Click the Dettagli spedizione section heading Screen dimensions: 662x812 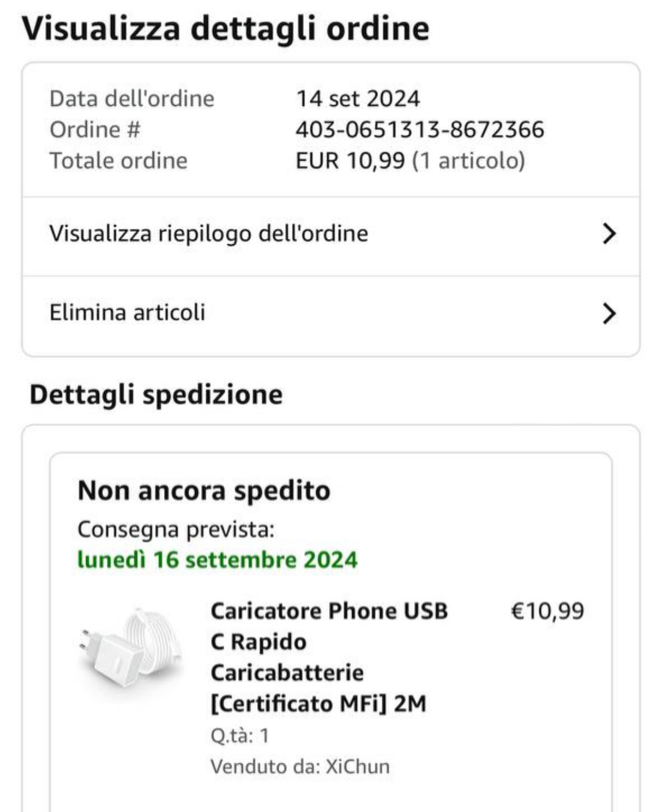[x=156, y=394]
